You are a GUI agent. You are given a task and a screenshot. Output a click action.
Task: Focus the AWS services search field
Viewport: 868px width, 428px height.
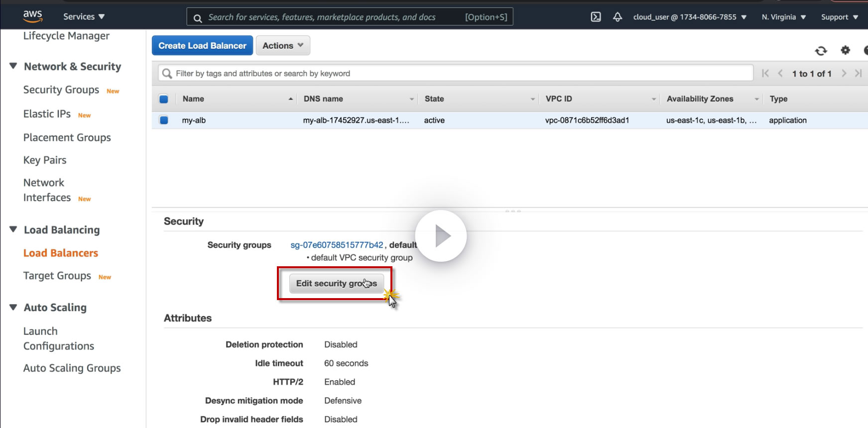[350, 17]
